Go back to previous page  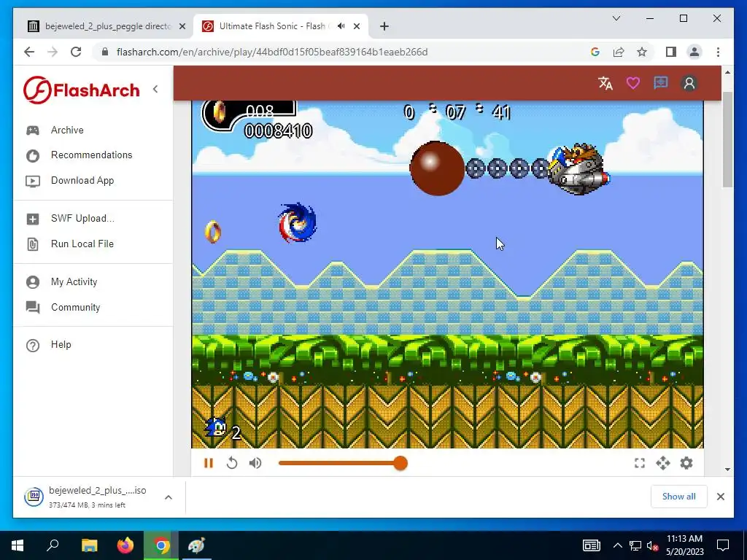click(29, 52)
